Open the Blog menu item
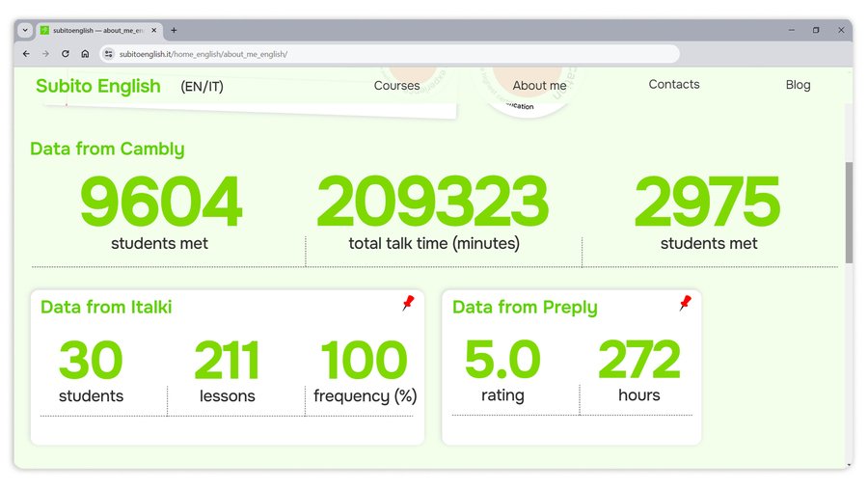Image resolution: width=868 pixels, height=488 pixels. coord(798,85)
